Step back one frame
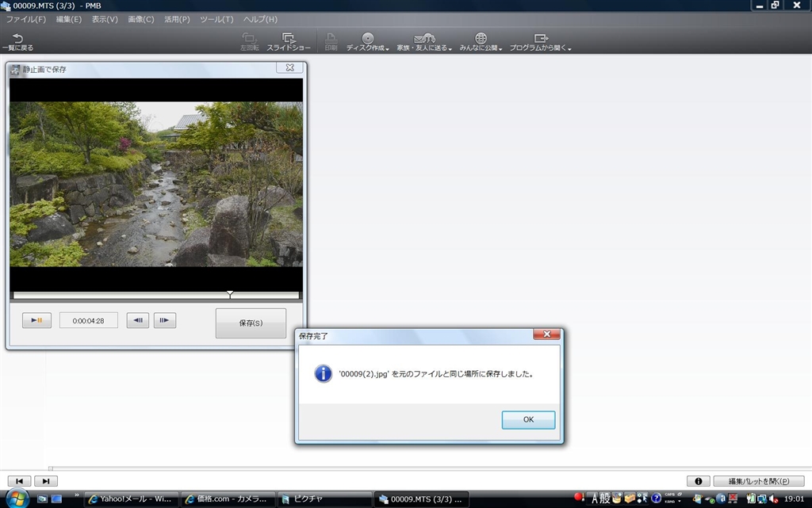The height and width of the screenshot is (508, 812). click(x=138, y=320)
